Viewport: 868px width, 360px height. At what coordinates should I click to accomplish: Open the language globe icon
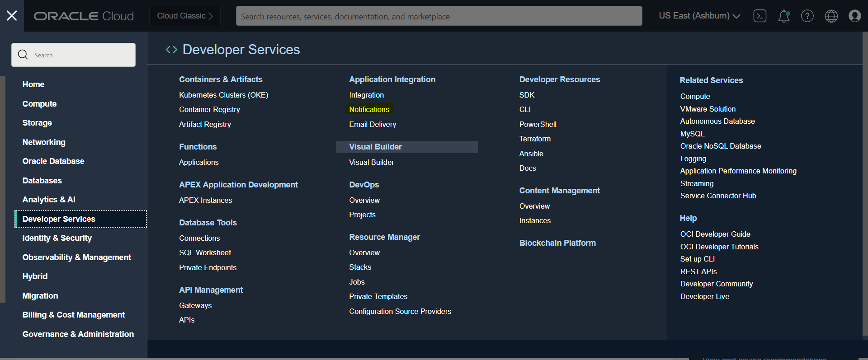click(x=831, y=16)
